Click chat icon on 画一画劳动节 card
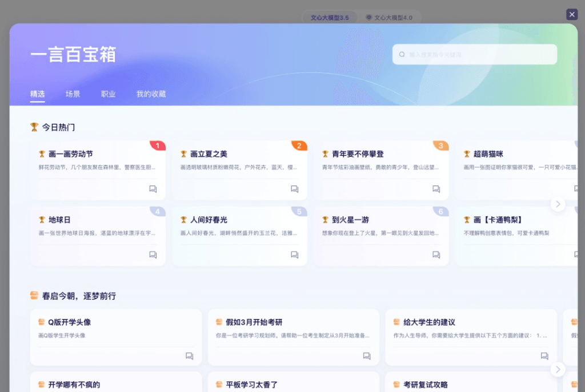The height and width of the screenshot is (392, 585). (153, 189)
